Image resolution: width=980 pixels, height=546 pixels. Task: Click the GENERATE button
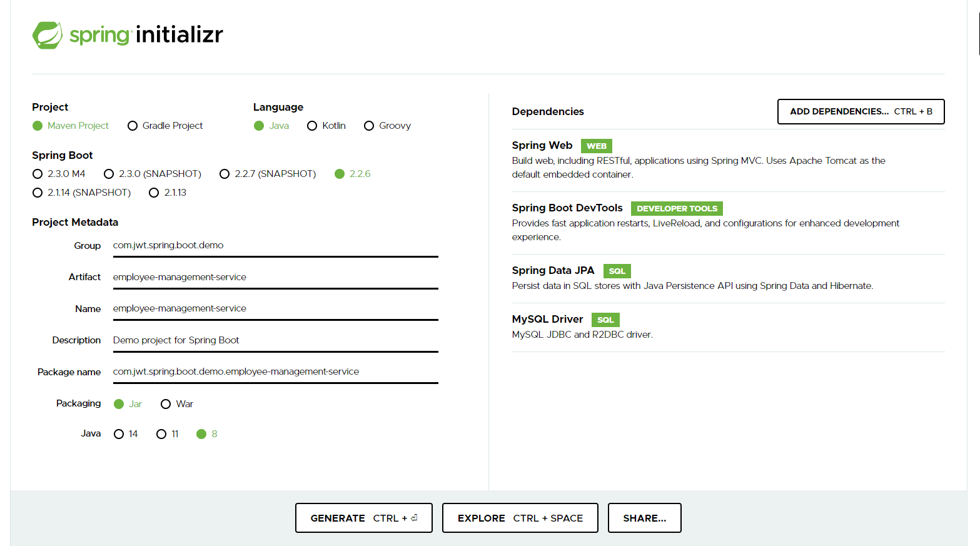[363, 518]
